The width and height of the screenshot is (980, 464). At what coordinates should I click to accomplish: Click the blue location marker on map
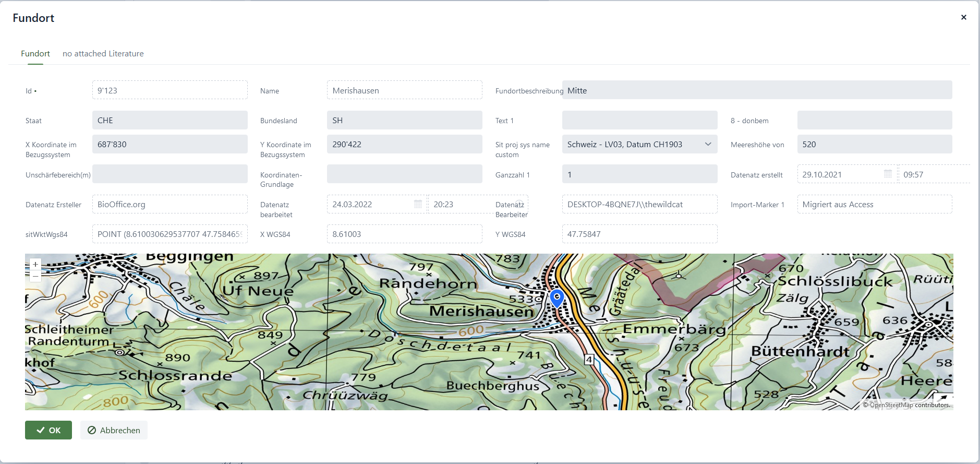click(x=557, y=298)
